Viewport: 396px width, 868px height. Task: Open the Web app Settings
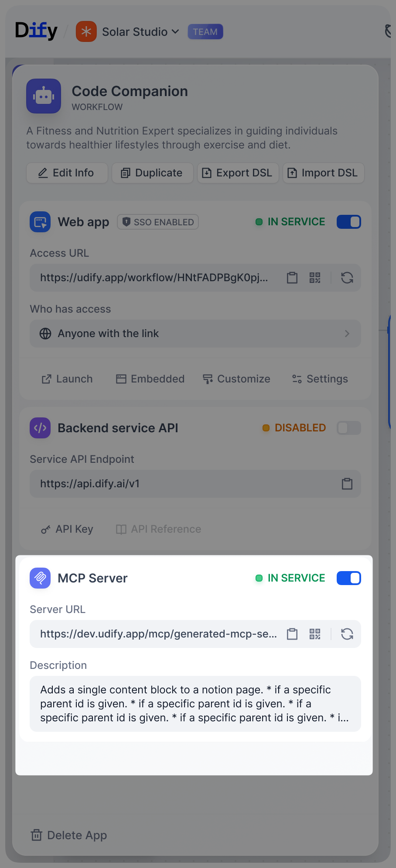tap(320, 379)
